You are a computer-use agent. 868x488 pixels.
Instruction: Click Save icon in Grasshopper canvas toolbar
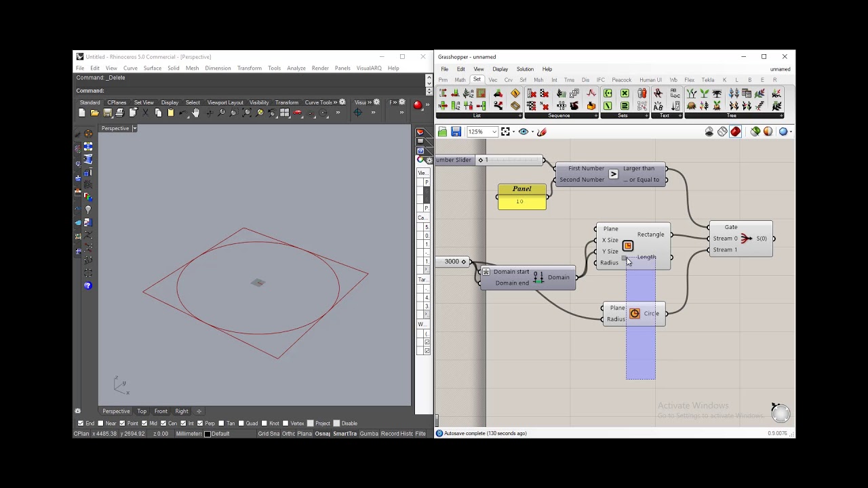456,131
